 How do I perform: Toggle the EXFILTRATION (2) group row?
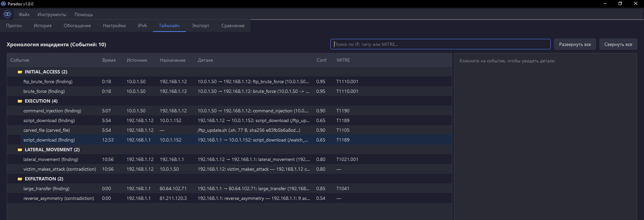(229, 179)
